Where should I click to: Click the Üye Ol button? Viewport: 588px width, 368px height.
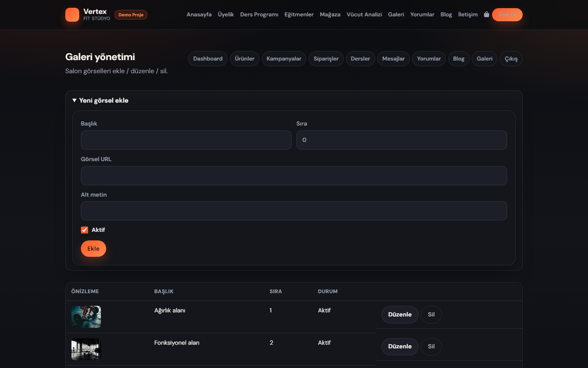tap(507, 15)
